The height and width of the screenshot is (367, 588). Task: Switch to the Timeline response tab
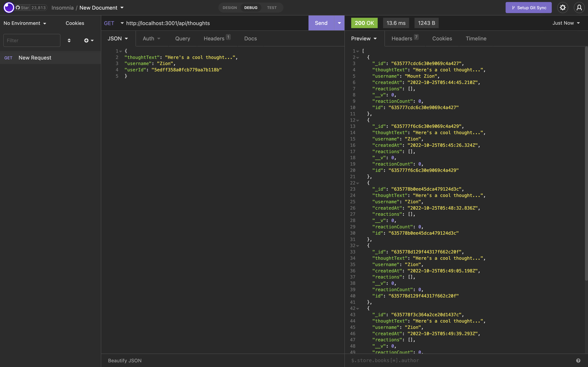476,38
